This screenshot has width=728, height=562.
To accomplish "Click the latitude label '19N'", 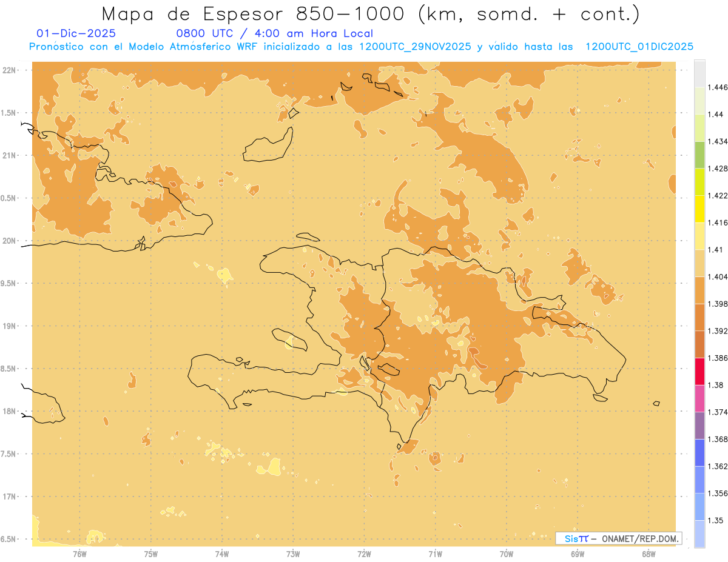I will pos(10,326).
